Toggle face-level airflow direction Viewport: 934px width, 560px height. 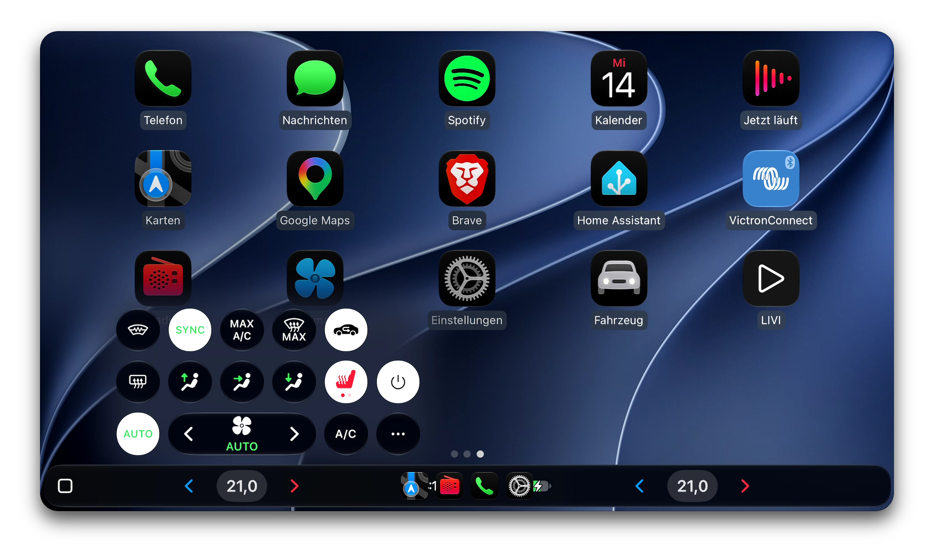point(242,382)
